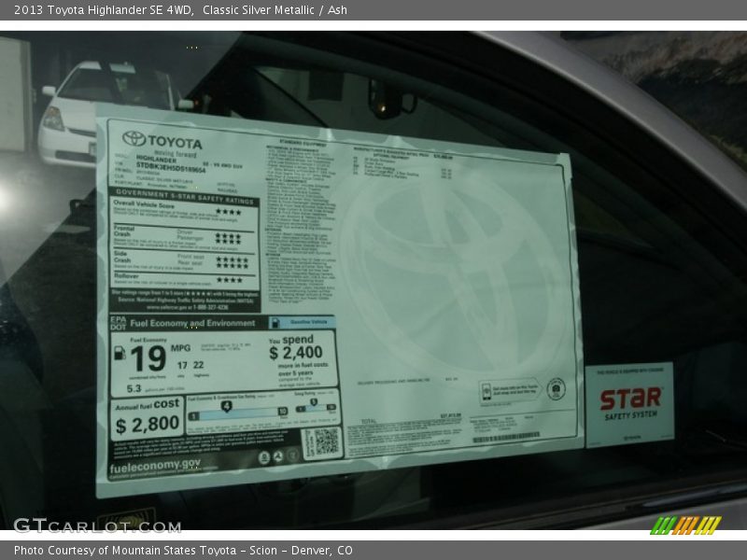Click the GTCARLOT.COM watermark
This screenshot has height=560, width=747.
96,525
